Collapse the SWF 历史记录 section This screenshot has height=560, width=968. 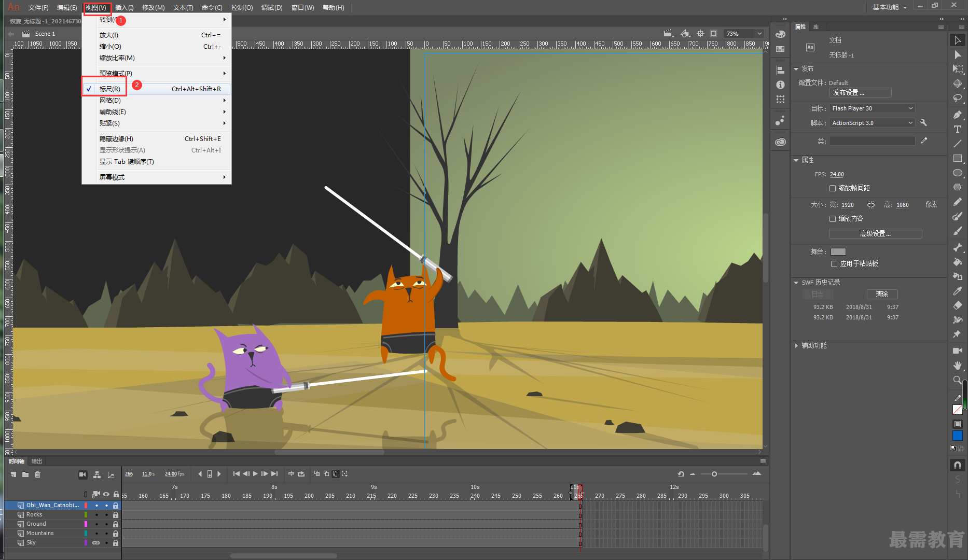(x=796, y=283)
